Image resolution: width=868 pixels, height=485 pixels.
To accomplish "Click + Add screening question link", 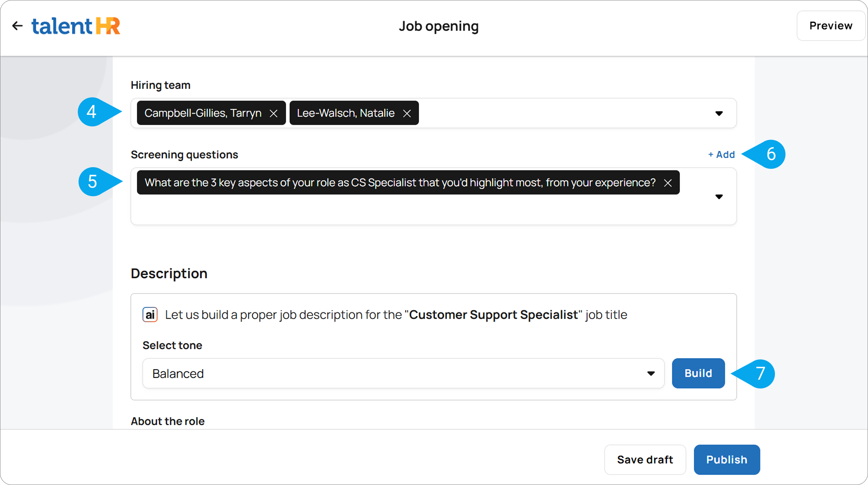I will click(721, 154).
